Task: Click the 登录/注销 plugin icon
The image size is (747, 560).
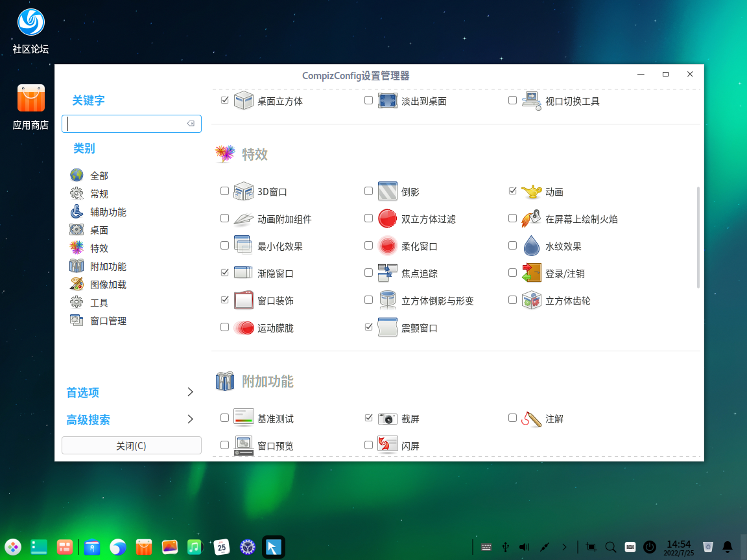Action: 531,274
